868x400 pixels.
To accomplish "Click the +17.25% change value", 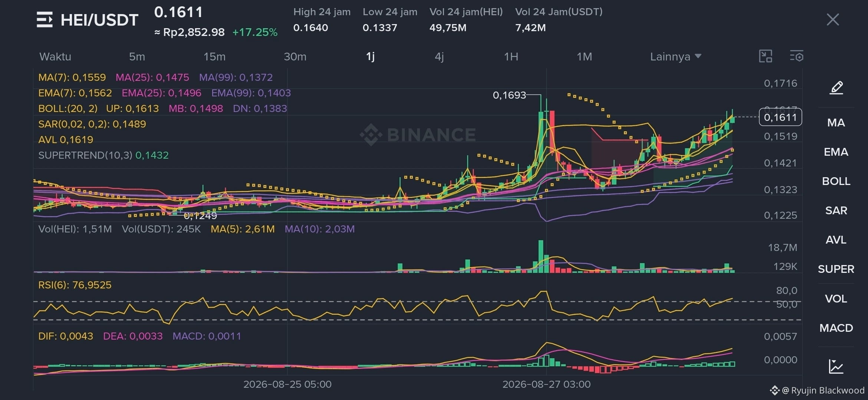I will (x=255, y=32).
